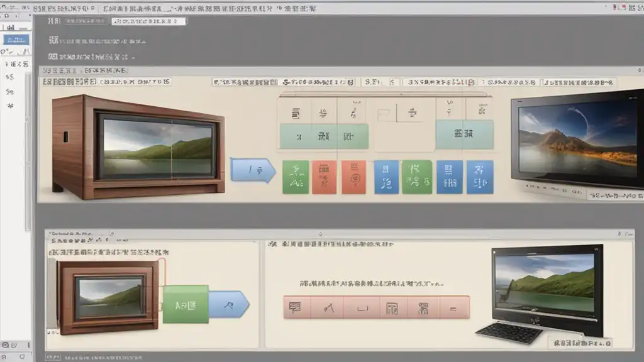The width and height of the screenshot is (644, 362).
Task: Click the blue block right of the red blocks
Action: point(386,177)
